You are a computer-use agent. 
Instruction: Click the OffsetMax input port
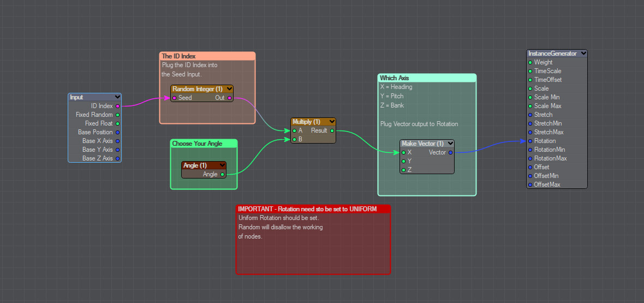point(530,185)
